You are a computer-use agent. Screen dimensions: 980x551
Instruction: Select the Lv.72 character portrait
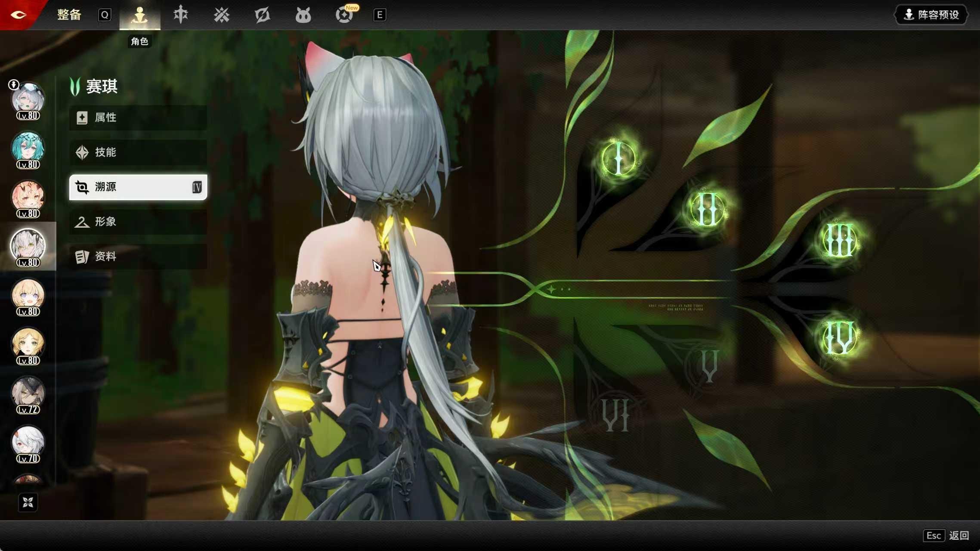pos(28,393)
